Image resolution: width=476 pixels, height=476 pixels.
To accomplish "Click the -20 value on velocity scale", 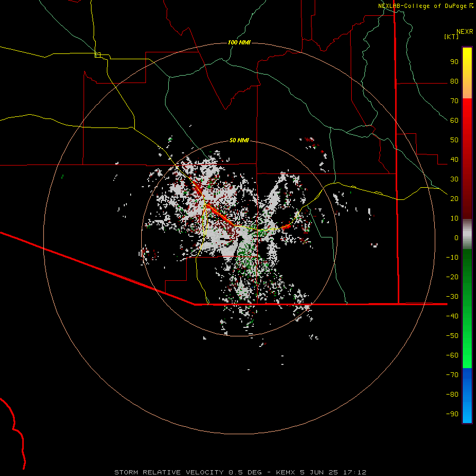I will (x=452, y=277).
